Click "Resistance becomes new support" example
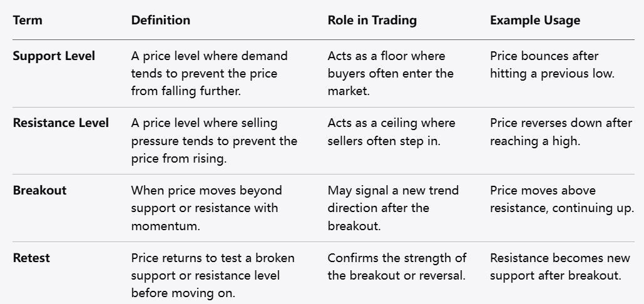The height and width of the screenshot is (304, 644). tap(556, 266)
